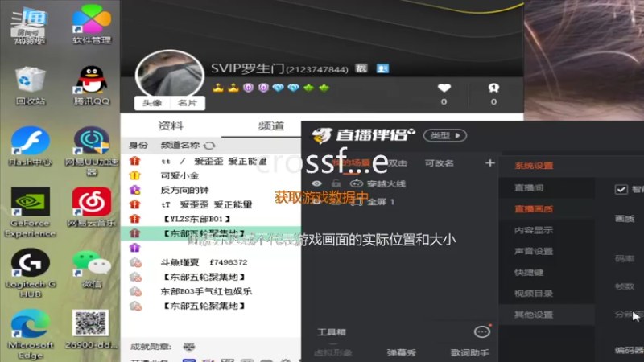Click the profile avatar photo

pos(170,75)
